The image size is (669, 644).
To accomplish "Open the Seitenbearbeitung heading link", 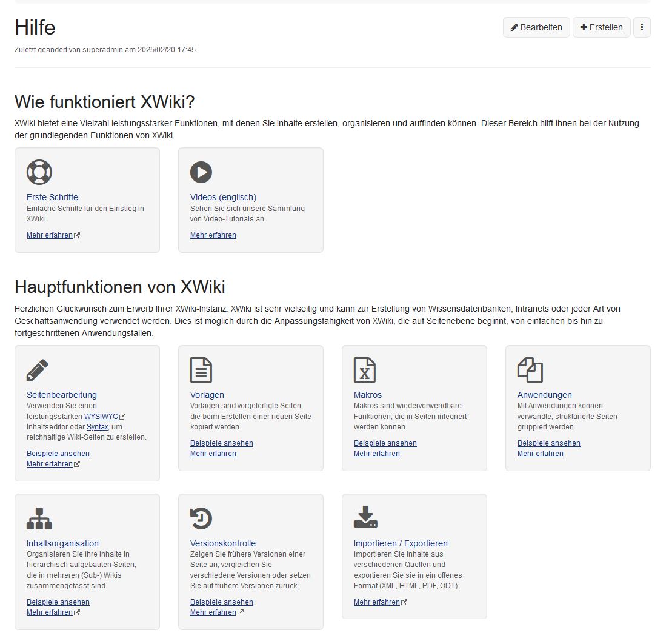I will [x=61, y=395].
